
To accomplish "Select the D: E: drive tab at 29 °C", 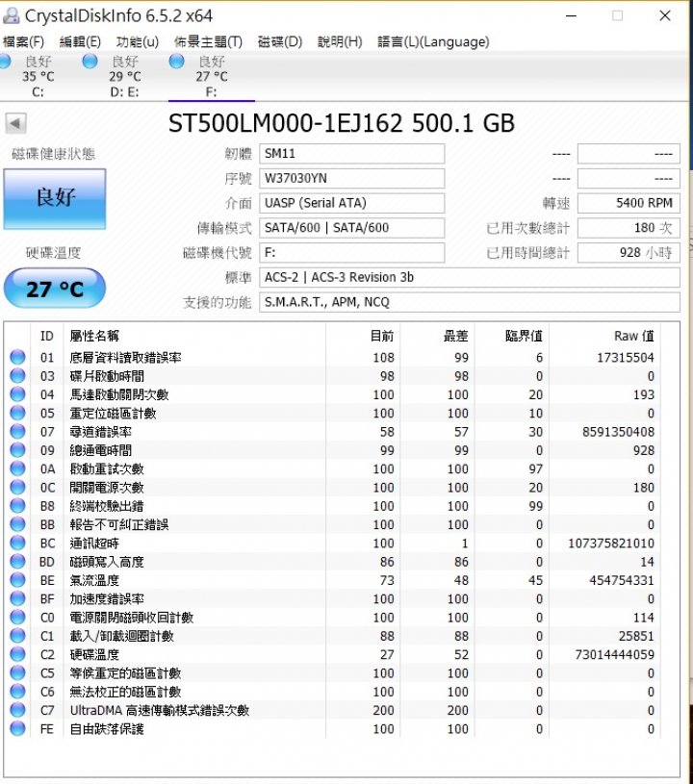I will 124,77.
